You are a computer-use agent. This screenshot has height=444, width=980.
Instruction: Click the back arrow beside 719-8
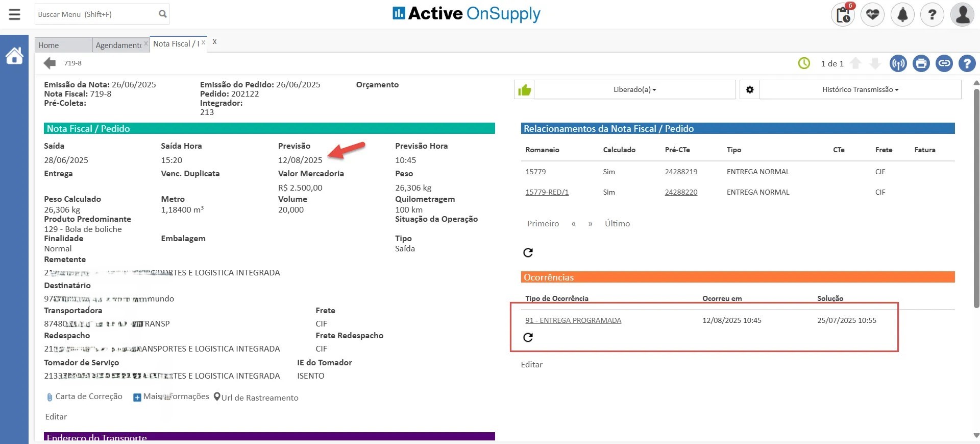coord(50,63)
